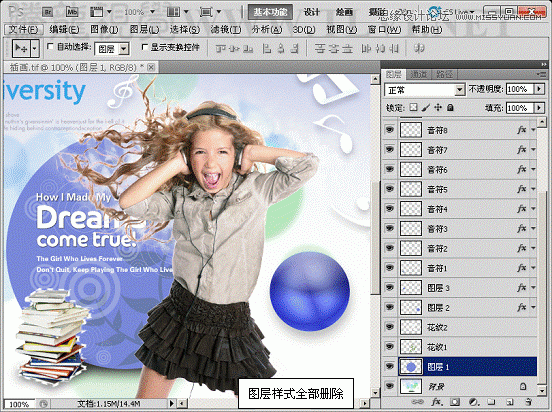
Task: Add a layer mask icon
Action: click(x=455, y=401)
